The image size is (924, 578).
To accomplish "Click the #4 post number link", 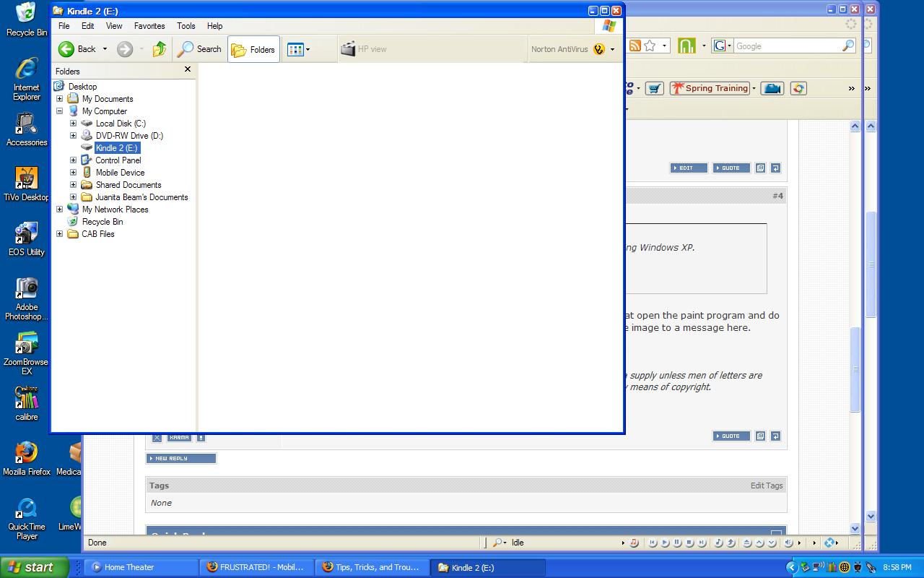I will 777,196.
